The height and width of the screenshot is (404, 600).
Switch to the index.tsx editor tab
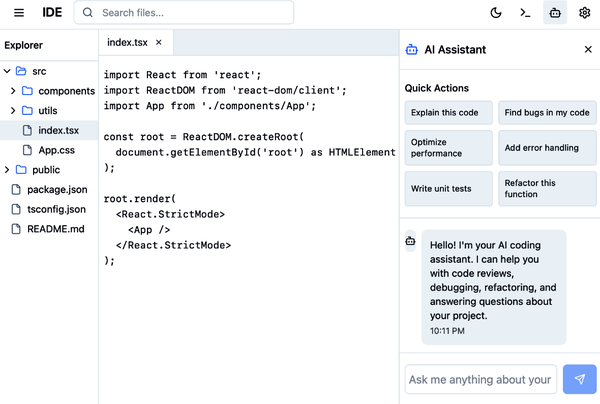(127, 42)
